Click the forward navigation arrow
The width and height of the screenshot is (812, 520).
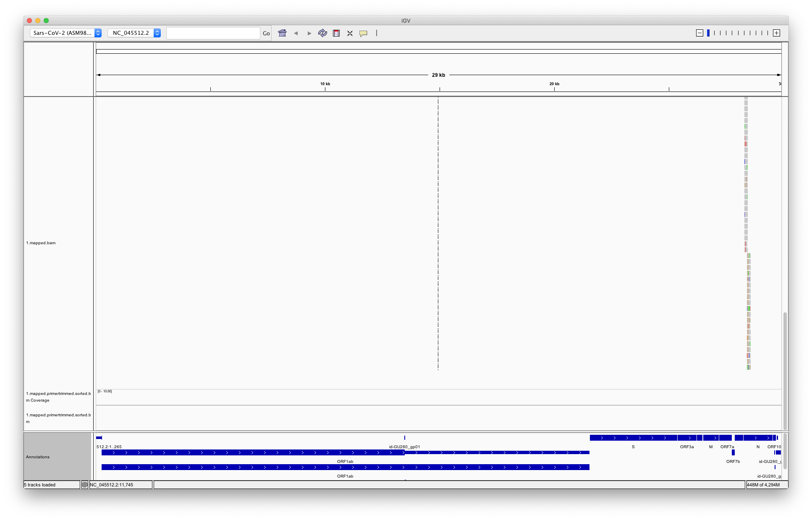click(x=309, y=33)
